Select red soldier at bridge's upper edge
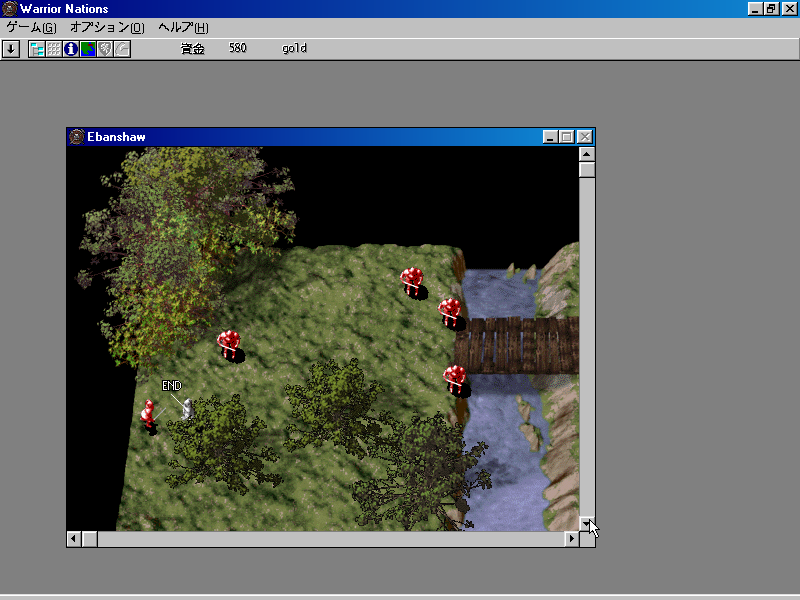800x600 pixels. [451, 314]
